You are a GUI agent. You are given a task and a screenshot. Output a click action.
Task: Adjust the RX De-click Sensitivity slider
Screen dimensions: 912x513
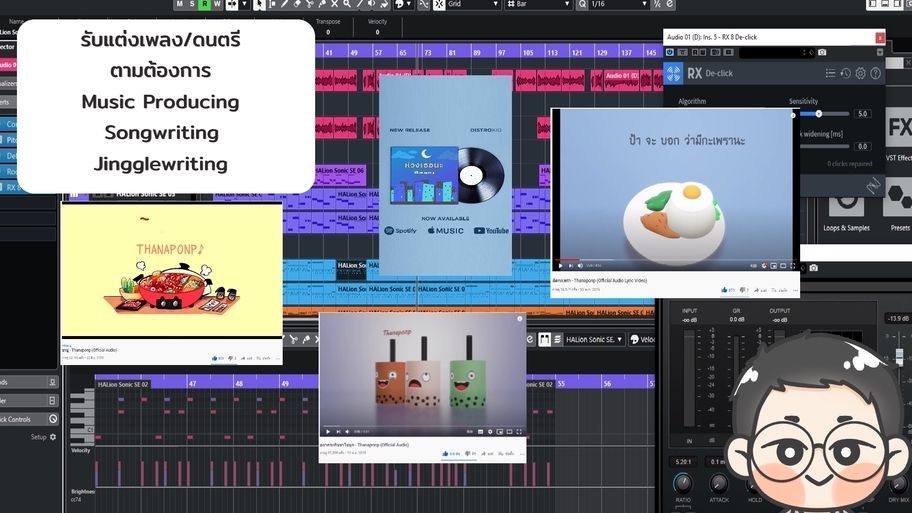[x=818, y=113]
